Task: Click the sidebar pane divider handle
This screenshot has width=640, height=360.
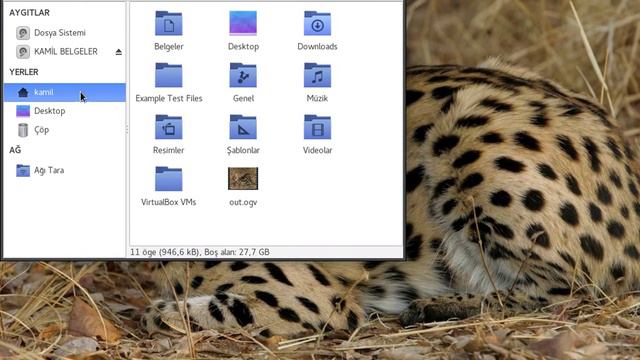Action: pos(127,130)
